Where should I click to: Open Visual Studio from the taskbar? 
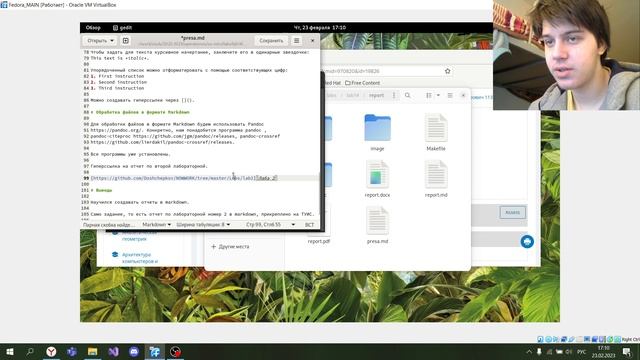pyautogui.click(x=113, y=351)
